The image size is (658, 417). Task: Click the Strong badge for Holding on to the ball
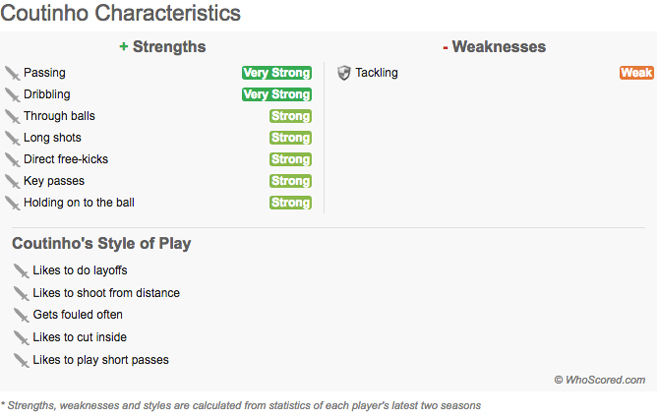point(290,203)
